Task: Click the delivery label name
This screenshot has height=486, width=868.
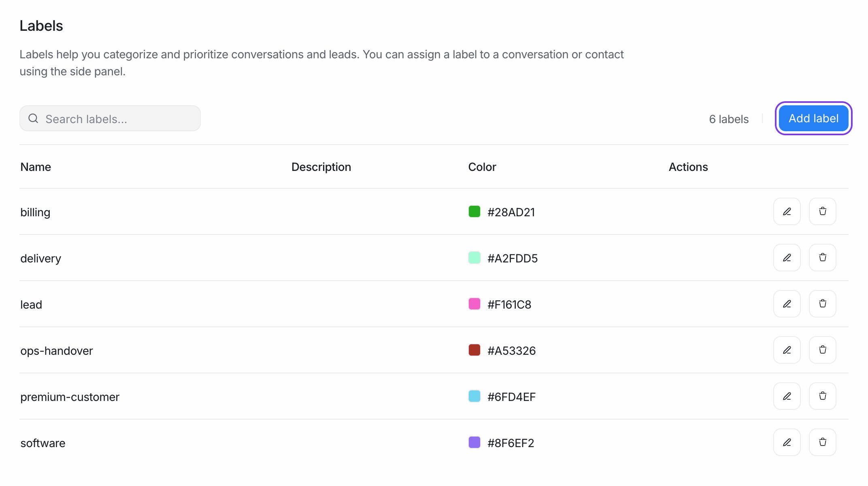Action: click(40, 258)
